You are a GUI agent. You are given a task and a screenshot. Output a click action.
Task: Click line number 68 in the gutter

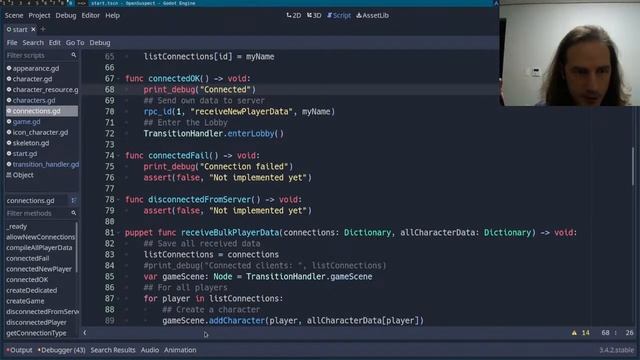(109, 89)
